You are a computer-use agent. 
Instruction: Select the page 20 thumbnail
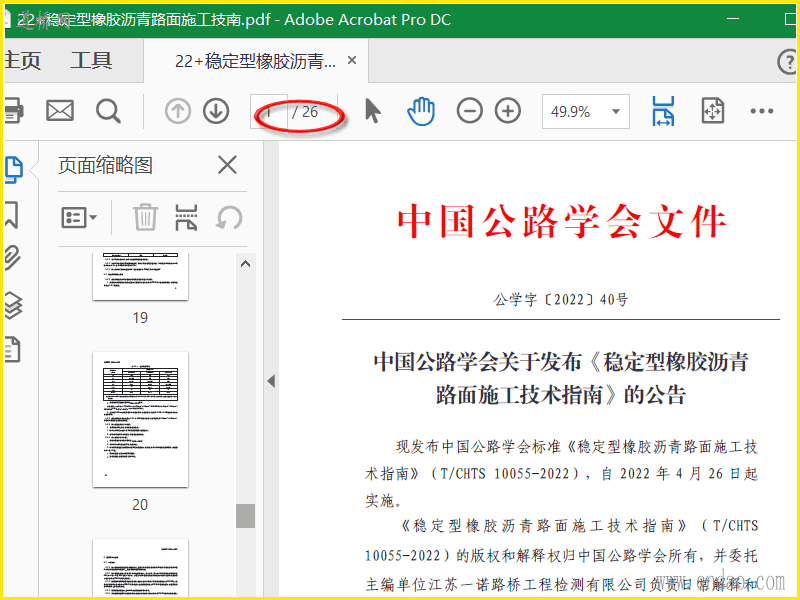coord(140,419)
